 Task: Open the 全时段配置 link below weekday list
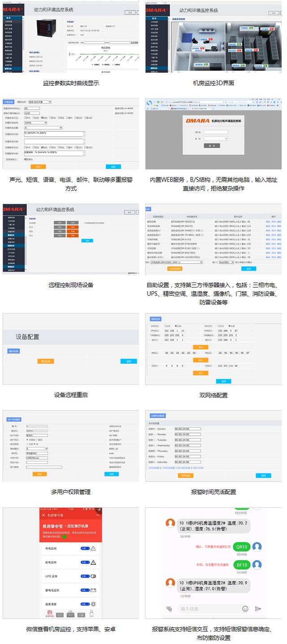coord(154,468)
